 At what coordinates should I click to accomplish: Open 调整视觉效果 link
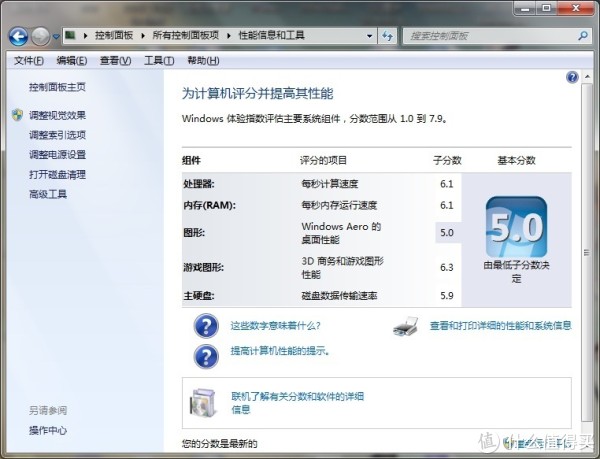[x=57, y=115]
